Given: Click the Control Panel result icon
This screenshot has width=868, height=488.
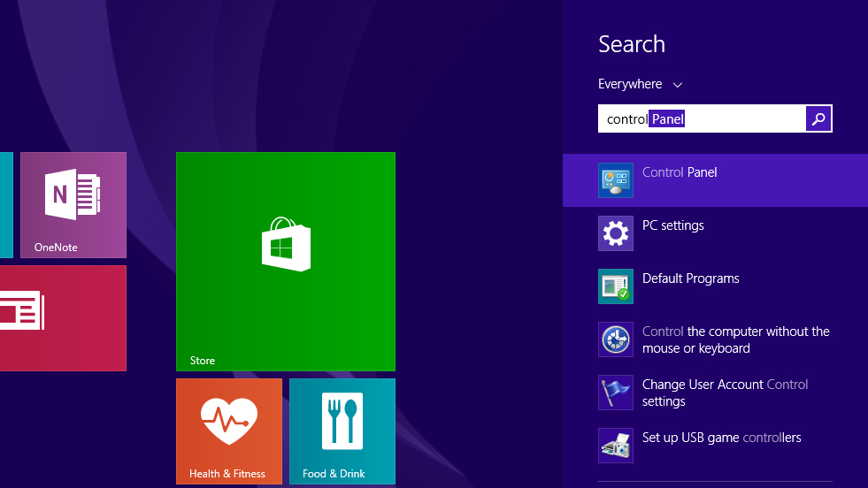Looking at the screenshot, I should tap(616, 180).
